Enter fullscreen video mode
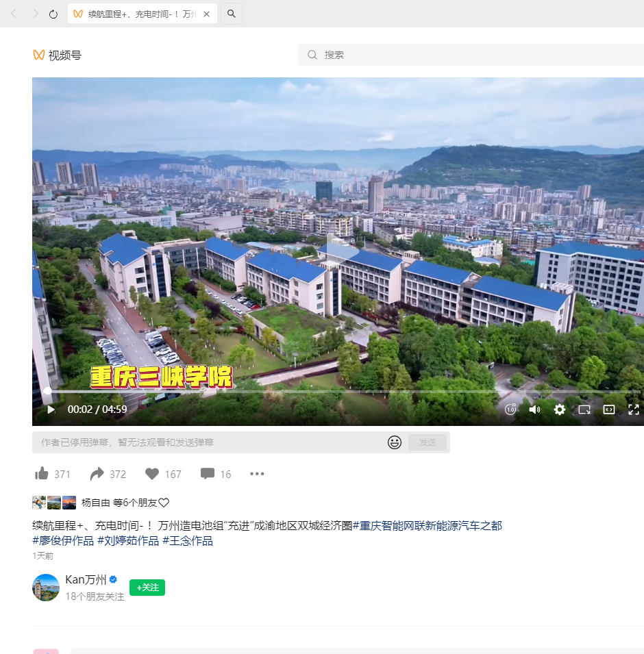The image size is (644, 654). coord(633,410)
